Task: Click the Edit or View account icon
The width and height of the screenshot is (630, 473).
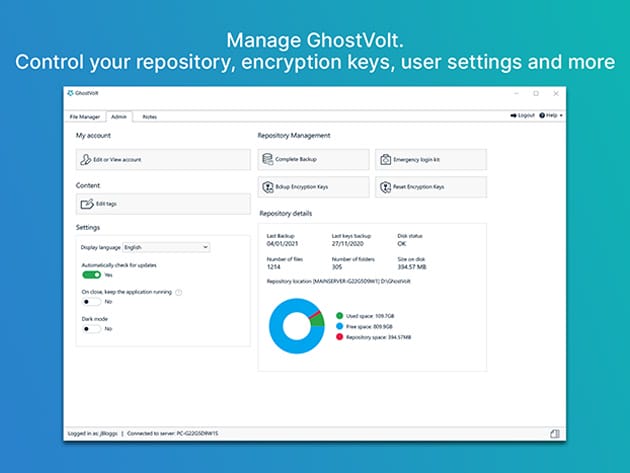Action: [x=86, y=160]
